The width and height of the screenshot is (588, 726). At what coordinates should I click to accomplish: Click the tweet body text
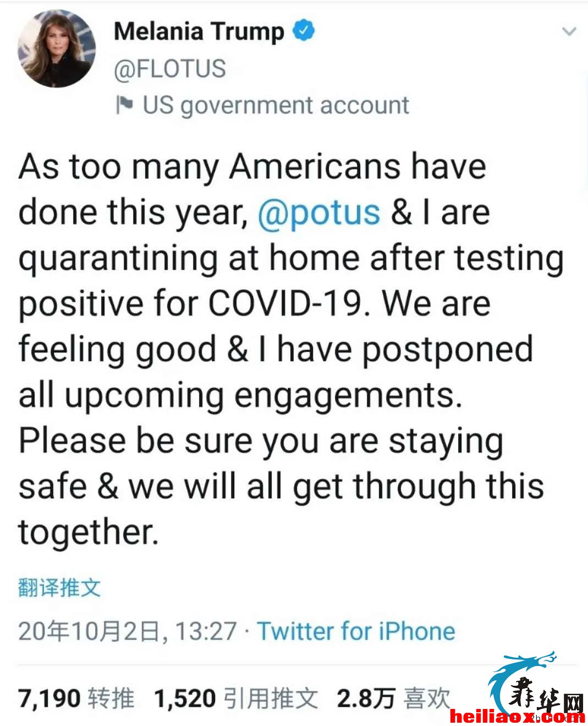click(292, 349)
